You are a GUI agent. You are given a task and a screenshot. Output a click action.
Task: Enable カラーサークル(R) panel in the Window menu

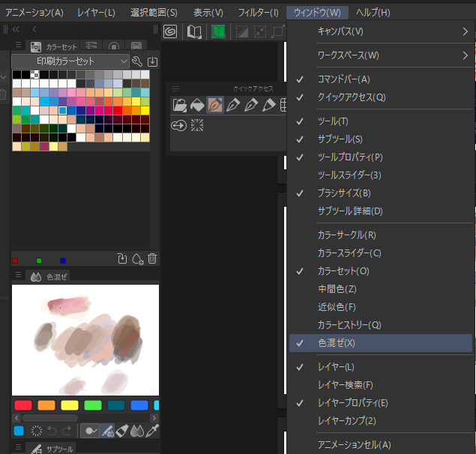tap(346, 235)
